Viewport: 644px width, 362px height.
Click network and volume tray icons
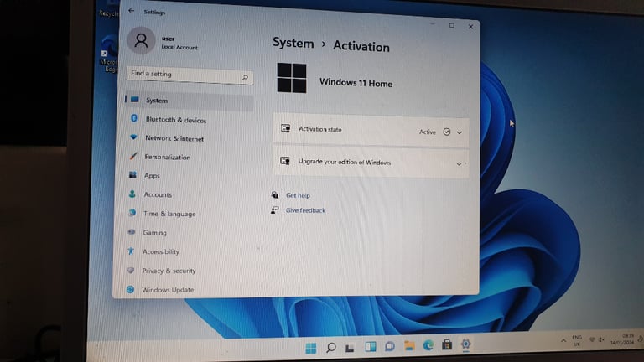point(596,339)
